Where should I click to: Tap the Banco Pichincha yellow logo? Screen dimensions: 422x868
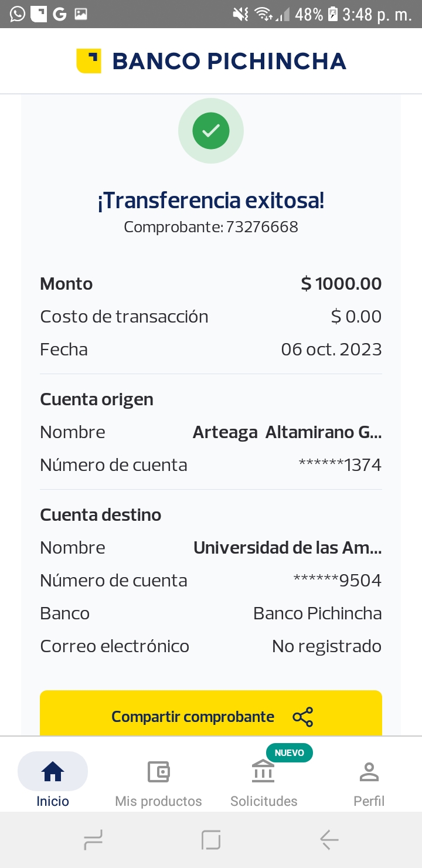[x=89, y=61]
